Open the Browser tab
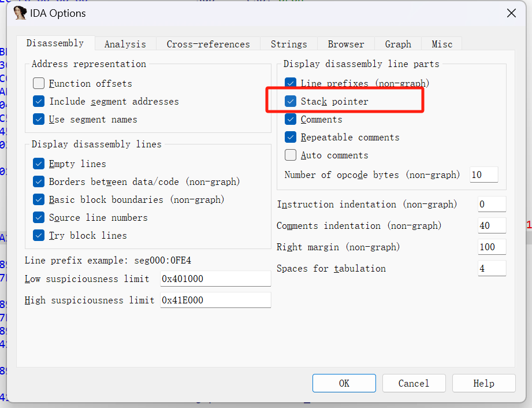Image resolution: width=532 pixels, height=408 pixels. tap(346, 44)
